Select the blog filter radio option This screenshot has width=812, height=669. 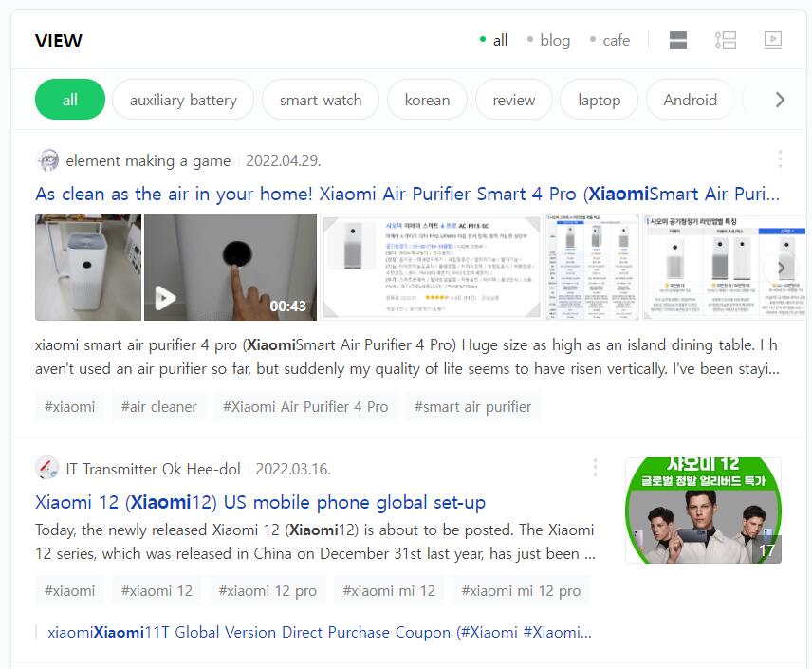tap(548, 40)
